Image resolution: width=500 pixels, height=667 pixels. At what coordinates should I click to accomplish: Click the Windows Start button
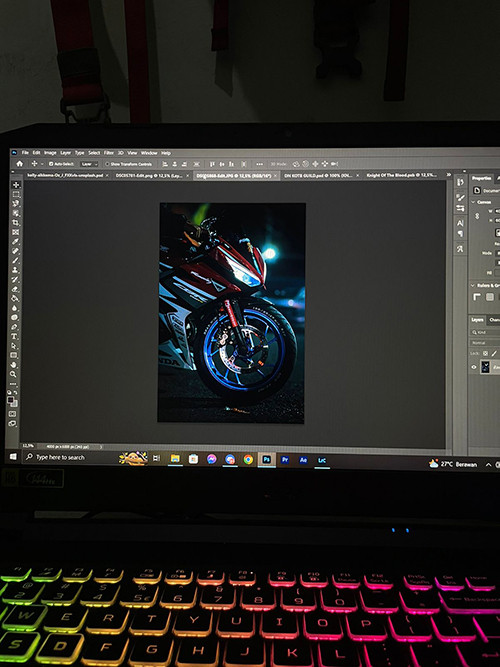pyautogui.click(x=13, y=456)
